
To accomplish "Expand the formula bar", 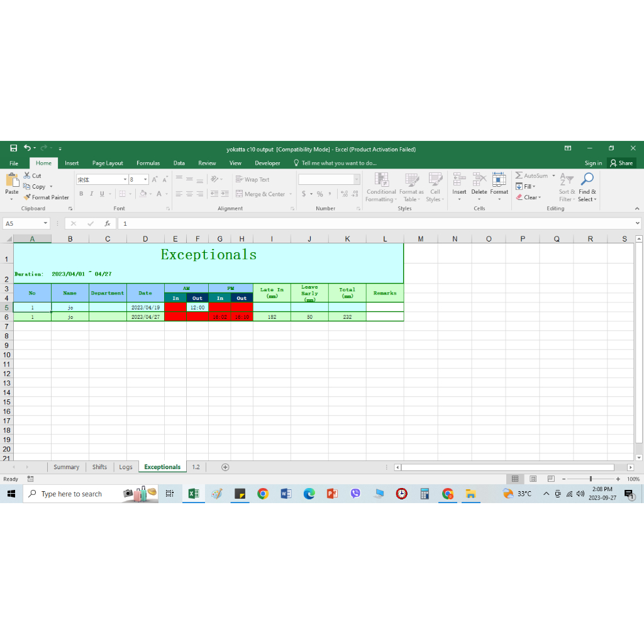I will (637, 223).
